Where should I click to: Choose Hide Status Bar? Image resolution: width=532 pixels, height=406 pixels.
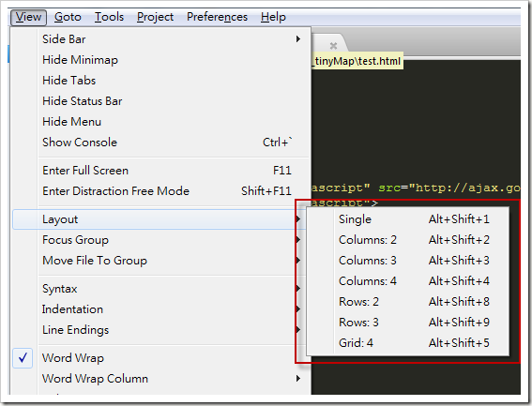[x=161, y=101]
